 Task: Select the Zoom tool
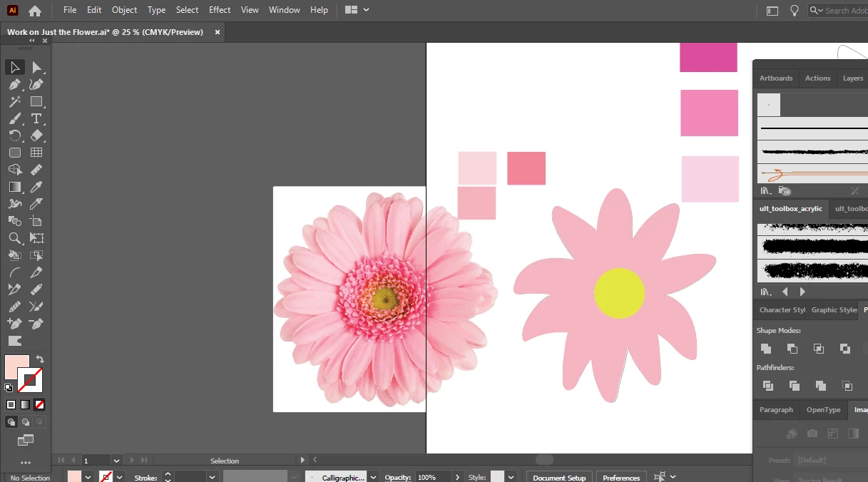pyautogui.click(x=14, y=238)
